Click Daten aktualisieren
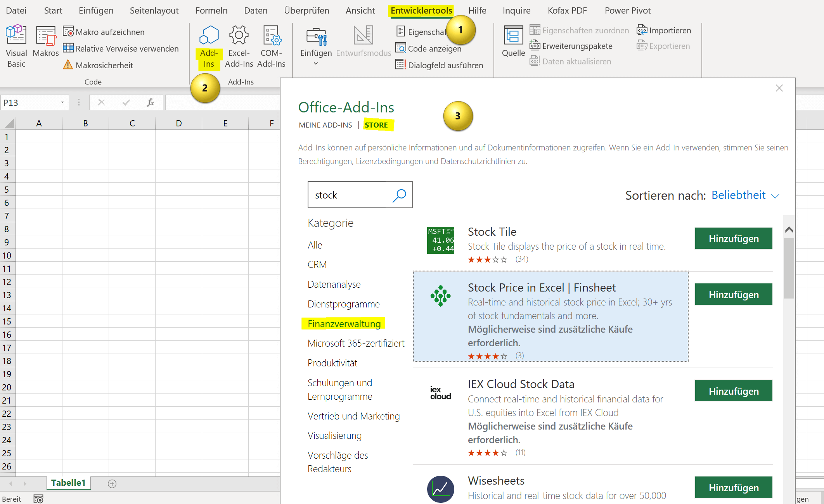The image size is (824, 504). tap(570, 61)
